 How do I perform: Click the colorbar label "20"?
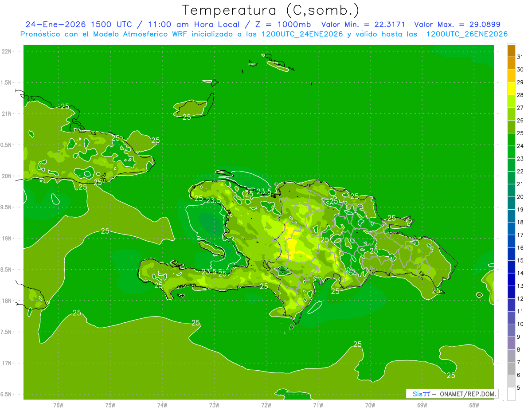[520, 197]
